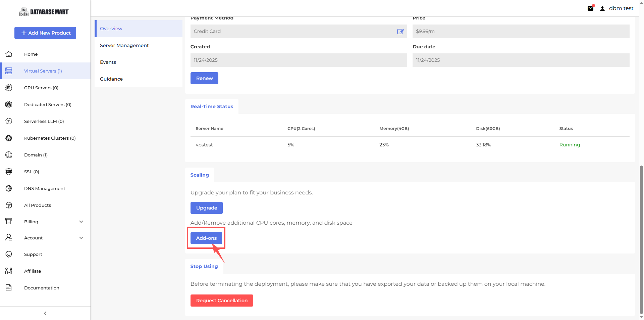Image resolution: width=644 pixels, height=320 pixels.
Task: Click the Domain globe icon
Action: coord(9,155)
